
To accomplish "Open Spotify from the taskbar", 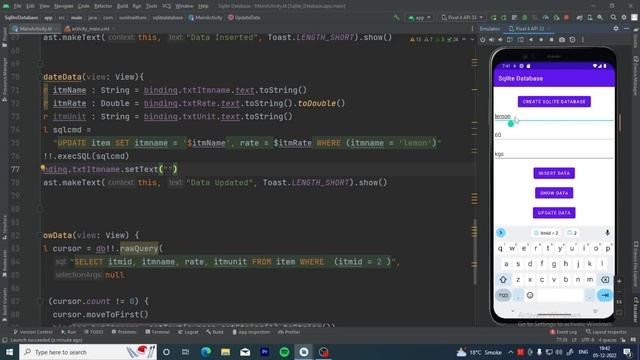I will tap(284, 352).
